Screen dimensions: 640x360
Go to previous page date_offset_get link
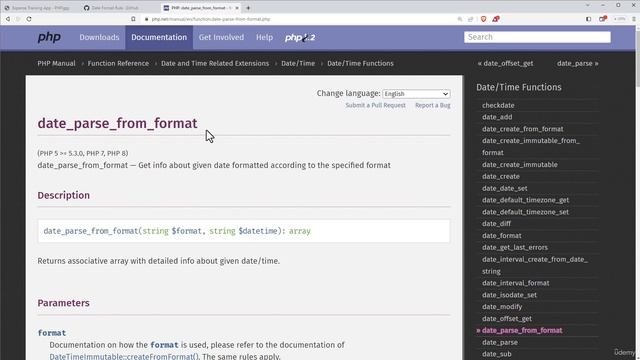tap(505, 63)
